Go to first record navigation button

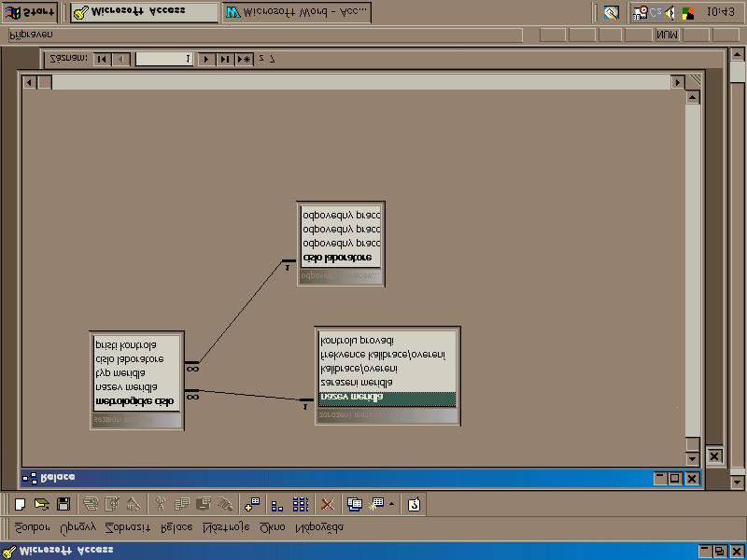[x=102, y=59]
